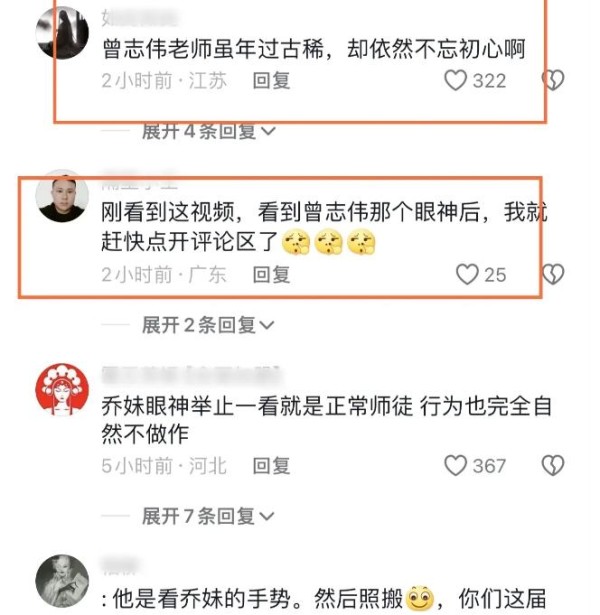Tap broken heart on Hebei comment

(553, 466)
